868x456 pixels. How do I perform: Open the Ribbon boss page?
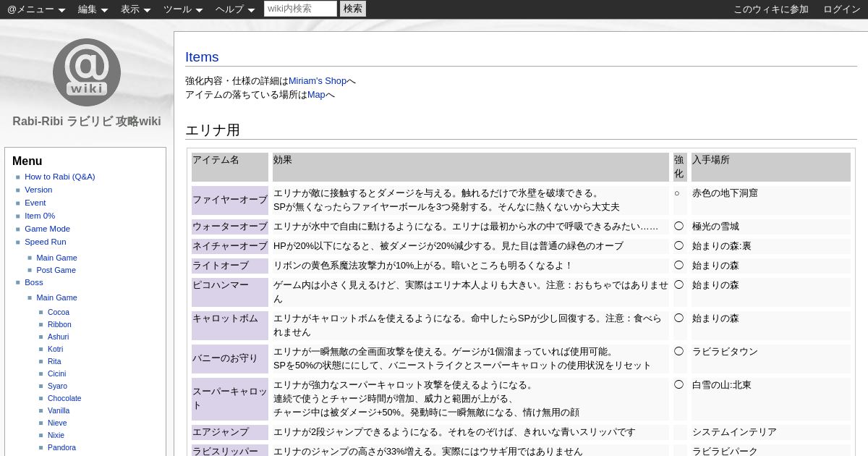(59, 324)
